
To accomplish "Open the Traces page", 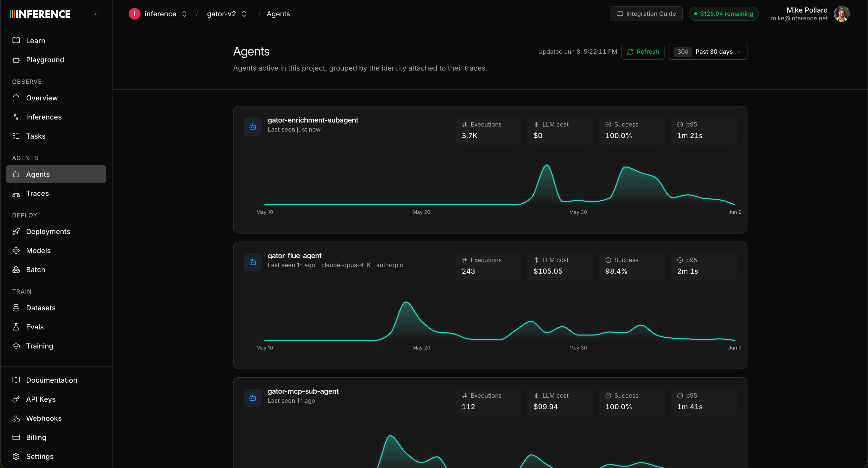I will point(56,193).
